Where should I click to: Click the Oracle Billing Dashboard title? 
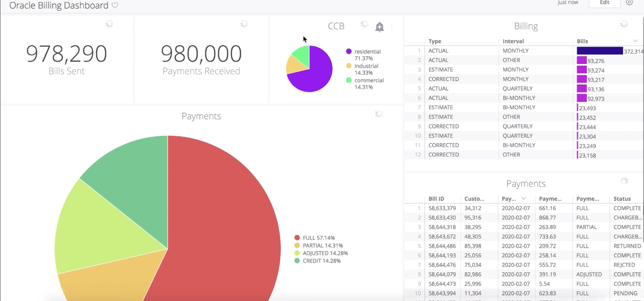(59, 5)
